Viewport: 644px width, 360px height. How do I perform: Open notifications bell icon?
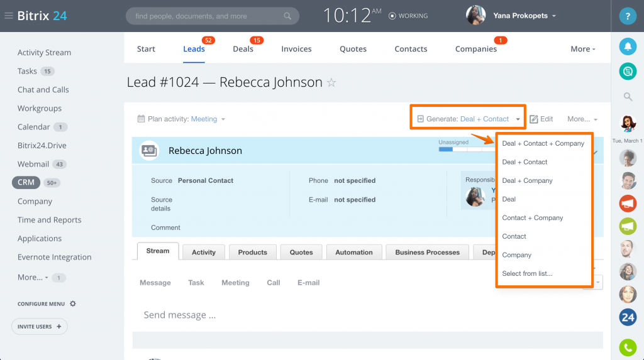[x=628, y=46]
